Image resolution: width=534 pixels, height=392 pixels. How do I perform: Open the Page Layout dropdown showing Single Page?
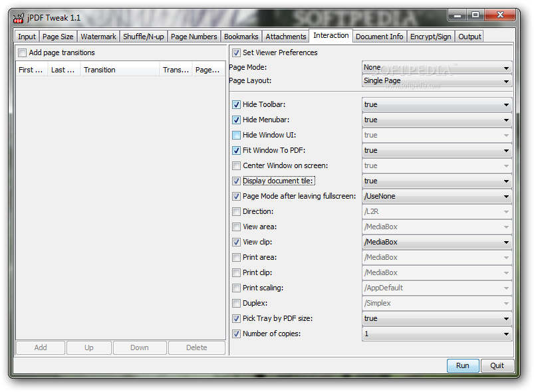tap(437, 80)
